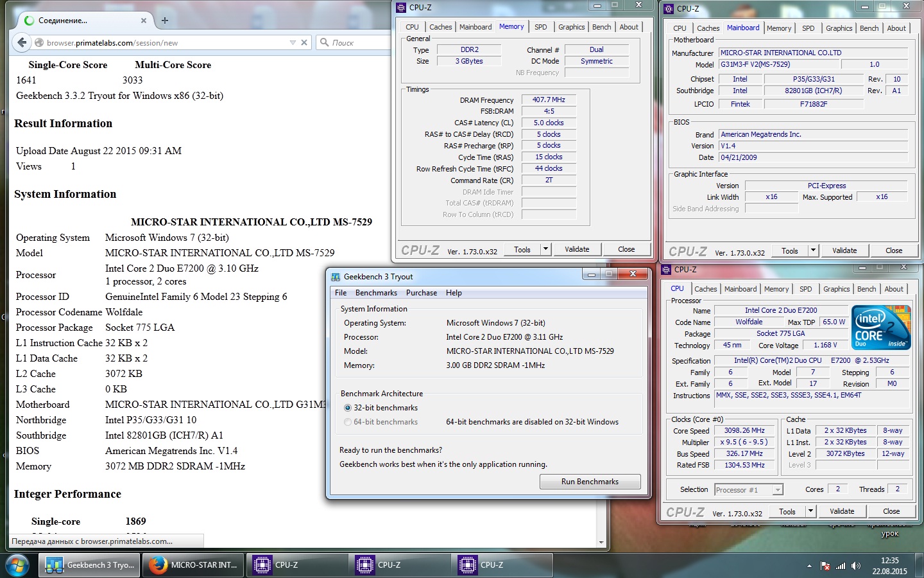Click the 'Result Information' heading on the page

pyautogui.click(x=64, y=123)
